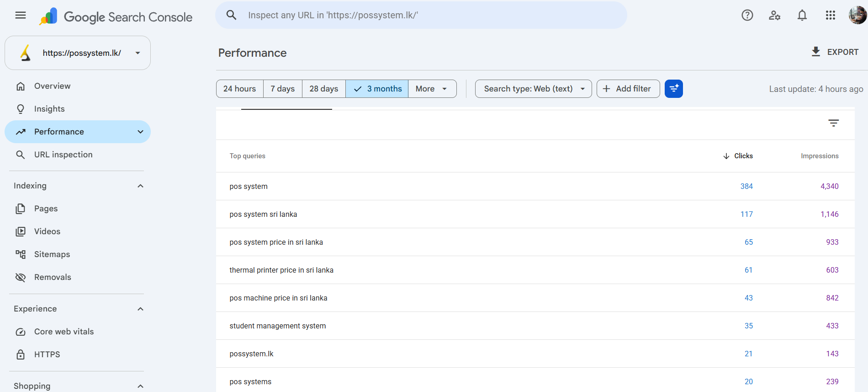The image size is (868, 392).
Task: Click the URL inspection magnifier icon
Action: pyautogui.click(x=21, y=155)
